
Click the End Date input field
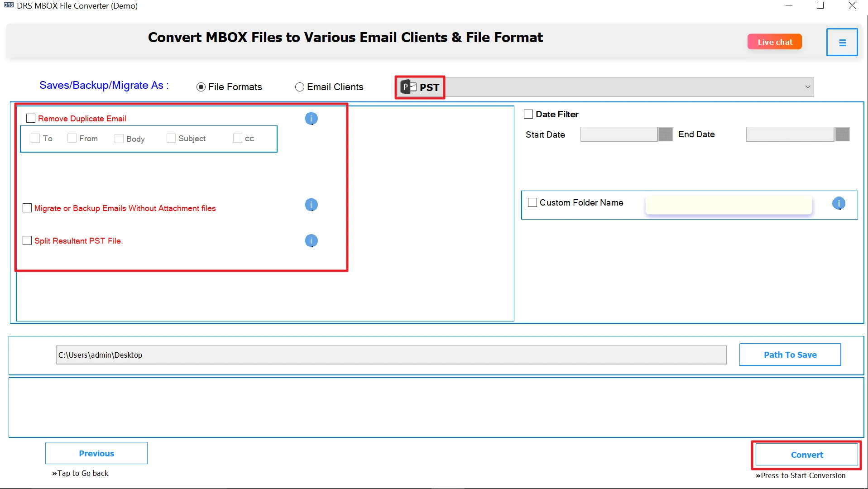[x=790, y=134]
